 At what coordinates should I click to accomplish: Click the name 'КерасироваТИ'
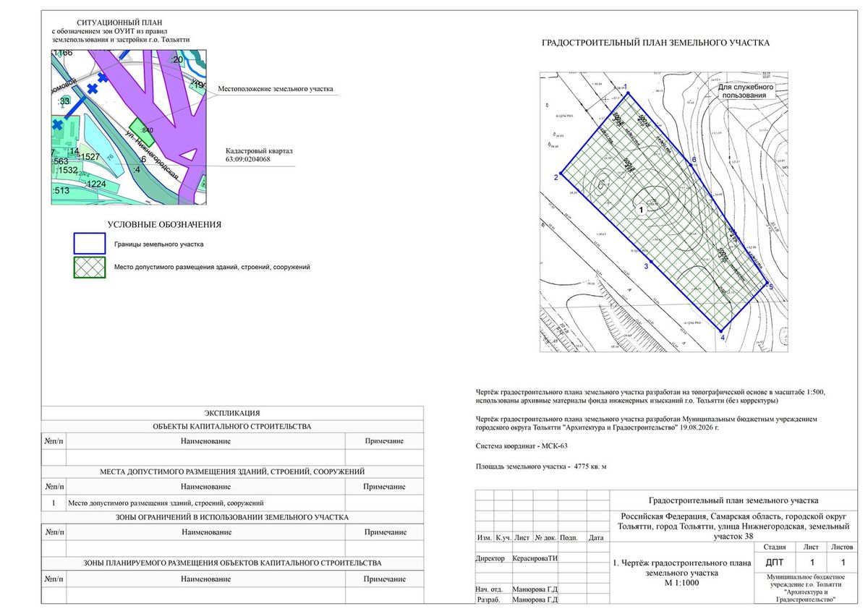pos(535,559)
